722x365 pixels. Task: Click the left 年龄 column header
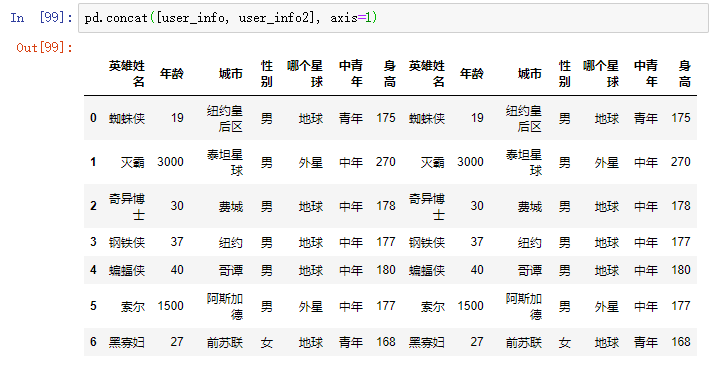172,74
